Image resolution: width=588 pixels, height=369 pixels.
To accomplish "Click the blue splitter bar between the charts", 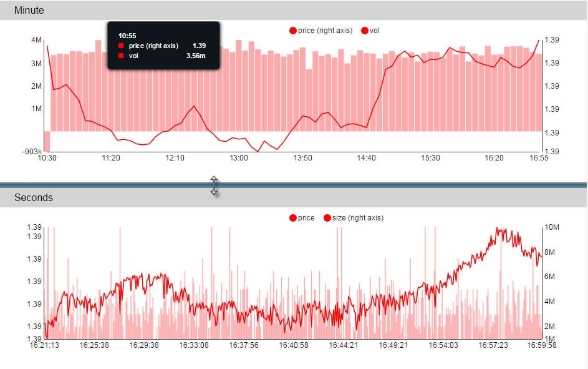I will (374, 185).
